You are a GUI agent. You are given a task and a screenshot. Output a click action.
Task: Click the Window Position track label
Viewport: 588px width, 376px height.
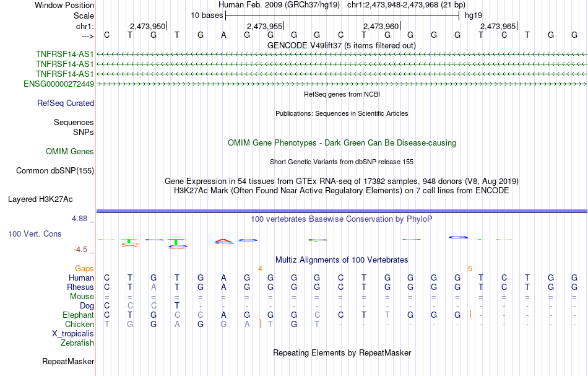point(64,5)
